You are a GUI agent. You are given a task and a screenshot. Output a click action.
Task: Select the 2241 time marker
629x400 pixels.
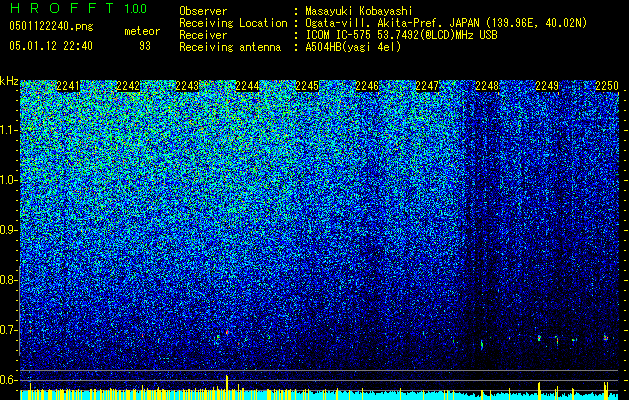tap(68, 86)
